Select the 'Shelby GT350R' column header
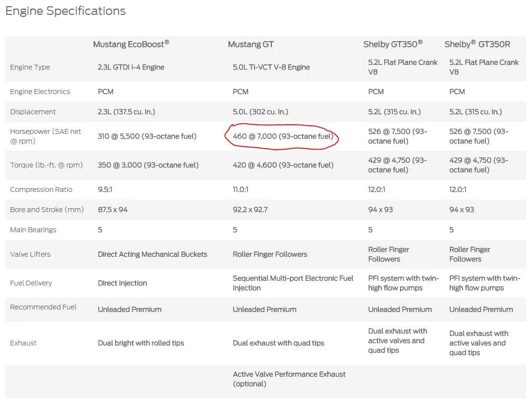This screenshot has width=532, height=403. 477,44
